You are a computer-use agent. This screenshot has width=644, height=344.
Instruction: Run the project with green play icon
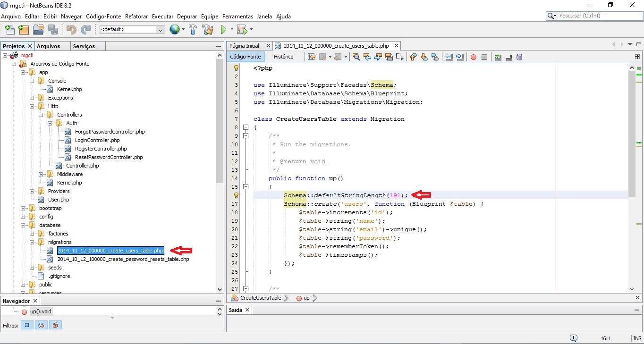pos(224,29)
